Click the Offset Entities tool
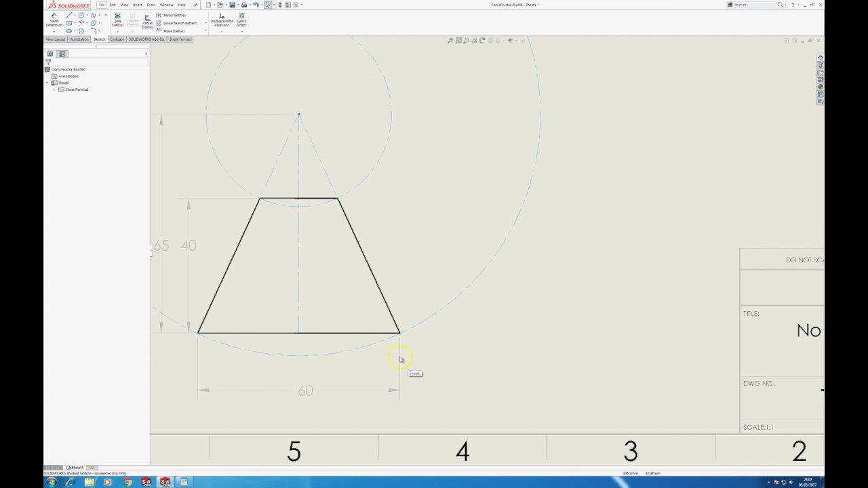868x488 pixels. (147, 22)
